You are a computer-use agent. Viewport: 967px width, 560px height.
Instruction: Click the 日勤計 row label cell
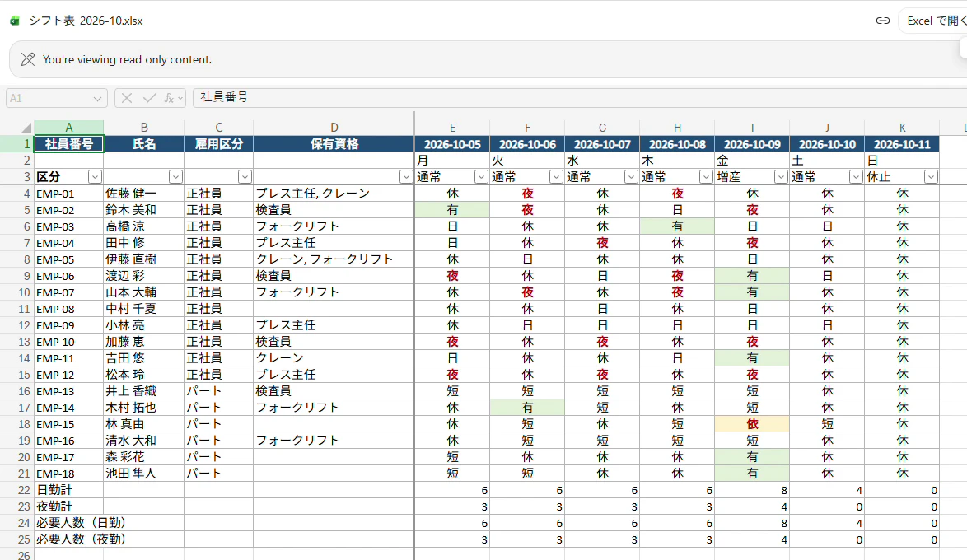[x=68, y=490]
